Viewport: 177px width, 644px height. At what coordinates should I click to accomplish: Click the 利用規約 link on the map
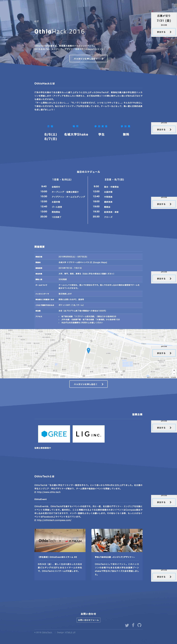(173, 377)
